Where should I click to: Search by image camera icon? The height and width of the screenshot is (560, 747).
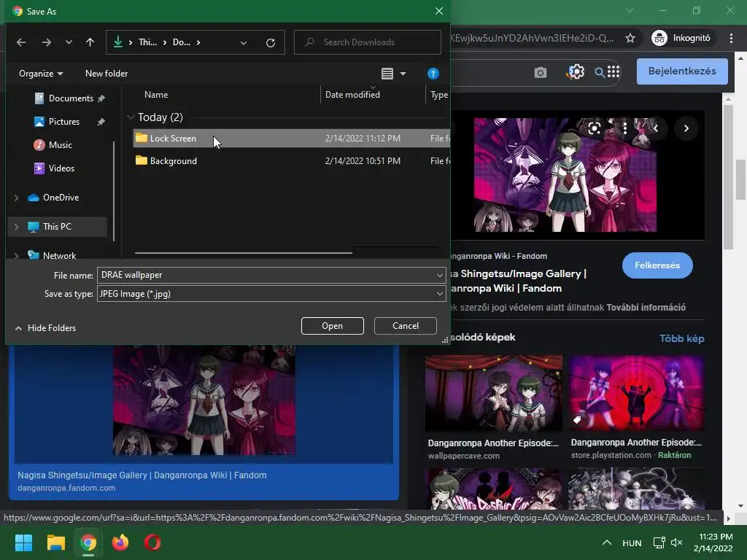(541, 72)
